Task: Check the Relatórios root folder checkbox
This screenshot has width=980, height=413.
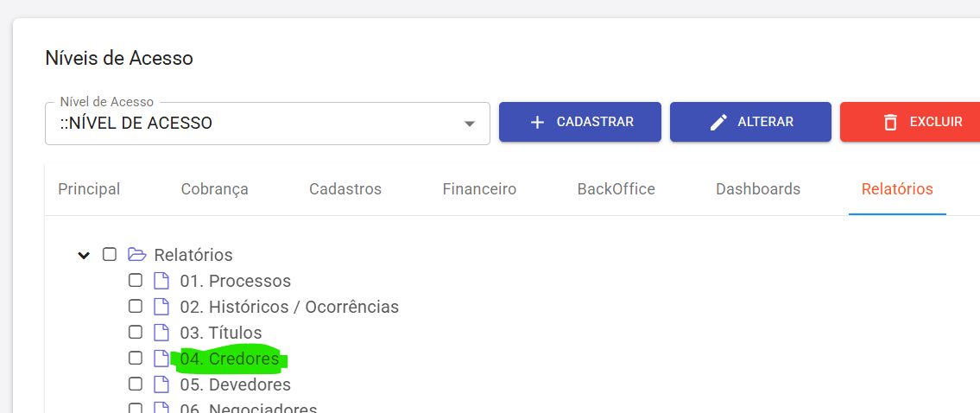Action: 110,255
